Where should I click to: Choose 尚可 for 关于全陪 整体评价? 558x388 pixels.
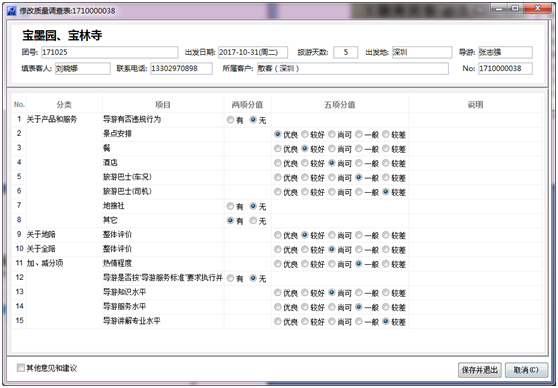click(x=332, y=250)
